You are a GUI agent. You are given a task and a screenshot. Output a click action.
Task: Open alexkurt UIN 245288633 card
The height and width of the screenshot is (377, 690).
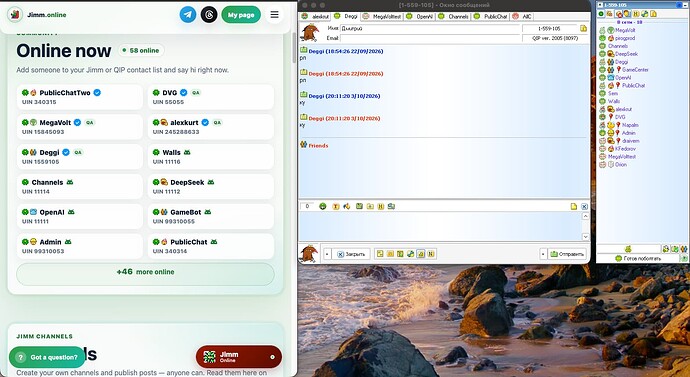[x=210, y=127]
